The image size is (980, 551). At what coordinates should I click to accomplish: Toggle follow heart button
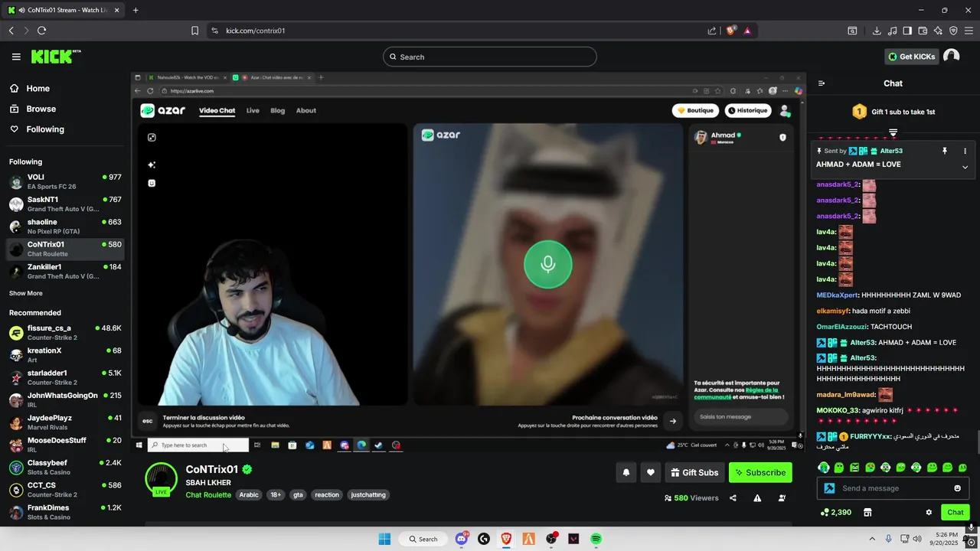coord(651,473)
